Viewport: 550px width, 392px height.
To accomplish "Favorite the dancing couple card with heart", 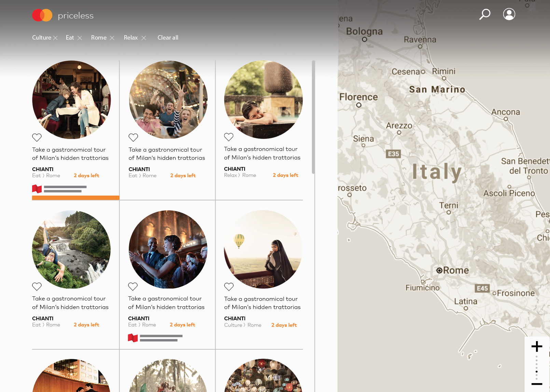I will tap(133, 286).
